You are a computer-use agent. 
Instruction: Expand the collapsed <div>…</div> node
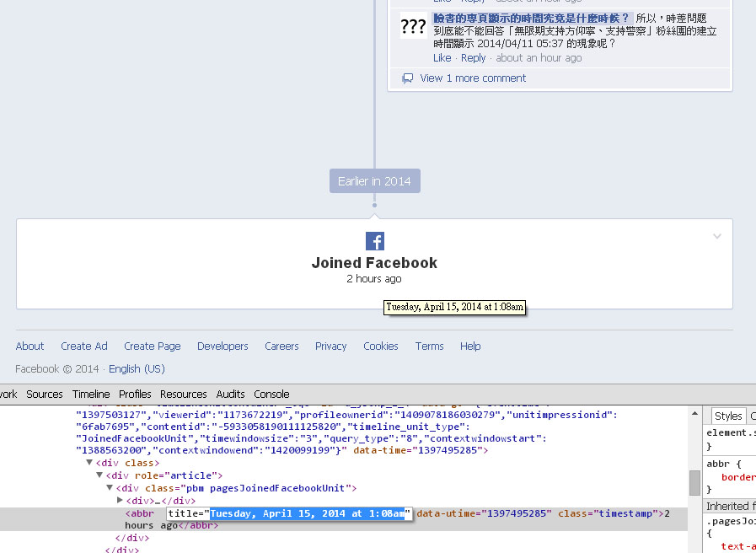click(120, 500)
